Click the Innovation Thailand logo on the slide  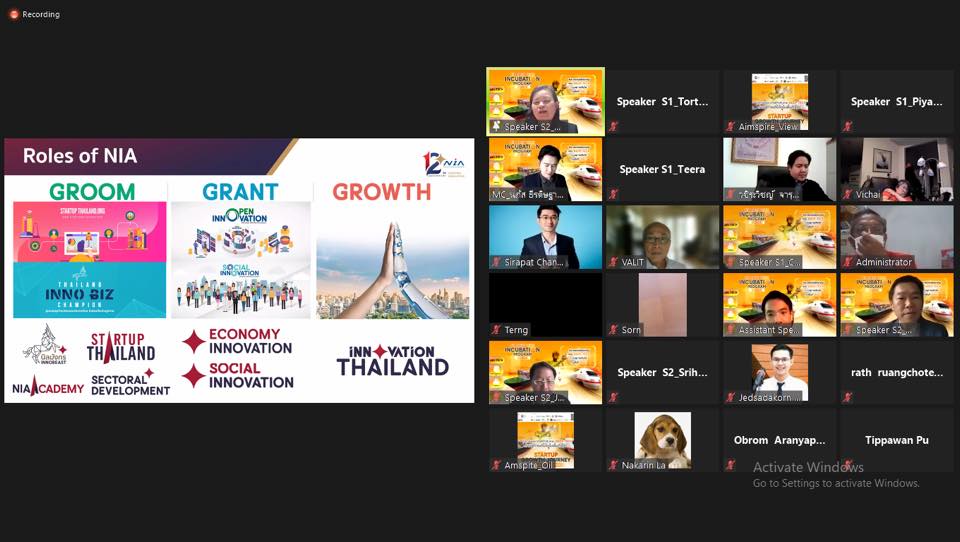click(392, 360)
